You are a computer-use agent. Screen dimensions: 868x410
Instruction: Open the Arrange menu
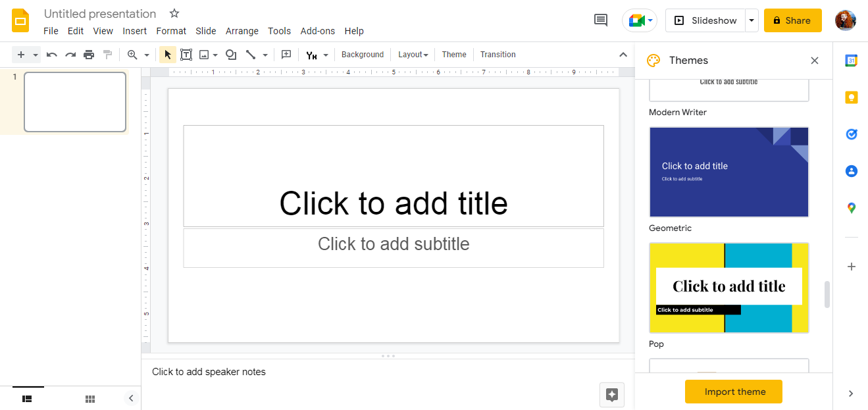242,31
